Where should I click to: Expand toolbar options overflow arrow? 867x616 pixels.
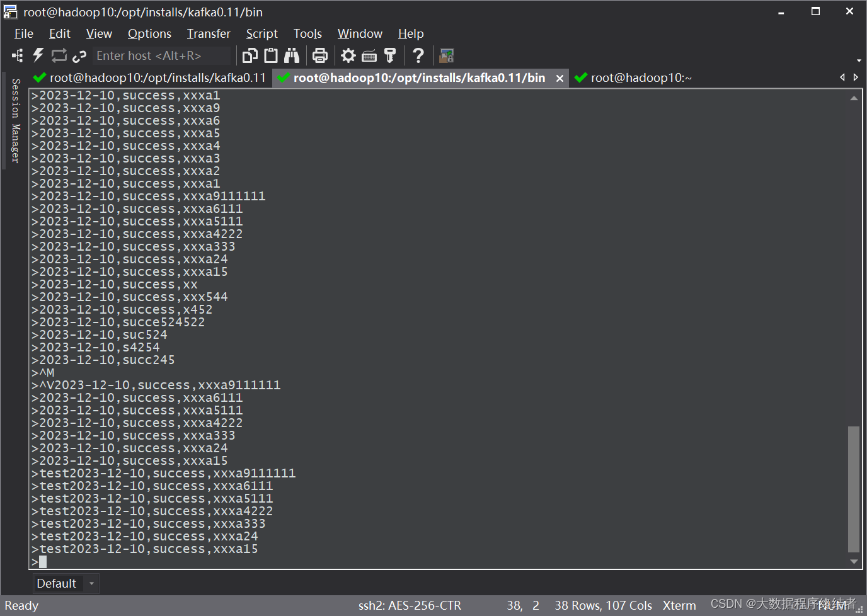pos(859,60)
